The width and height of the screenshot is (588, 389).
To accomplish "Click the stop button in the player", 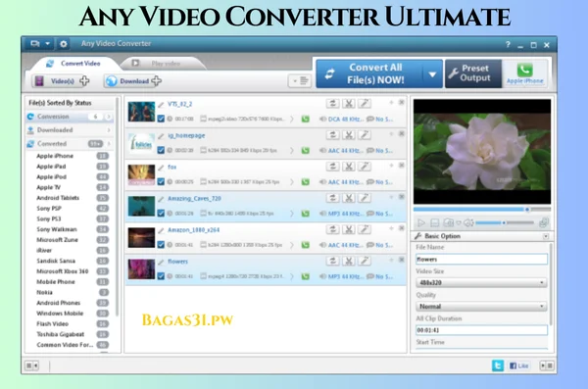I will click(x=434, y=223).
